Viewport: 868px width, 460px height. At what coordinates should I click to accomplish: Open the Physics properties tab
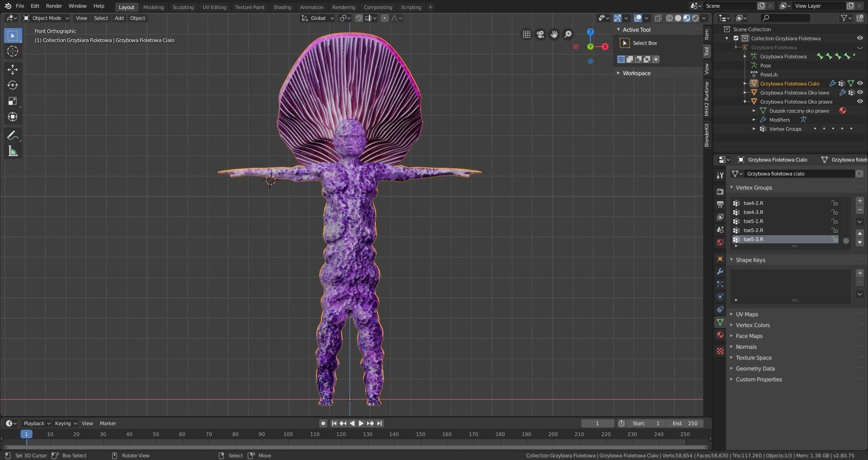[720, 297]
